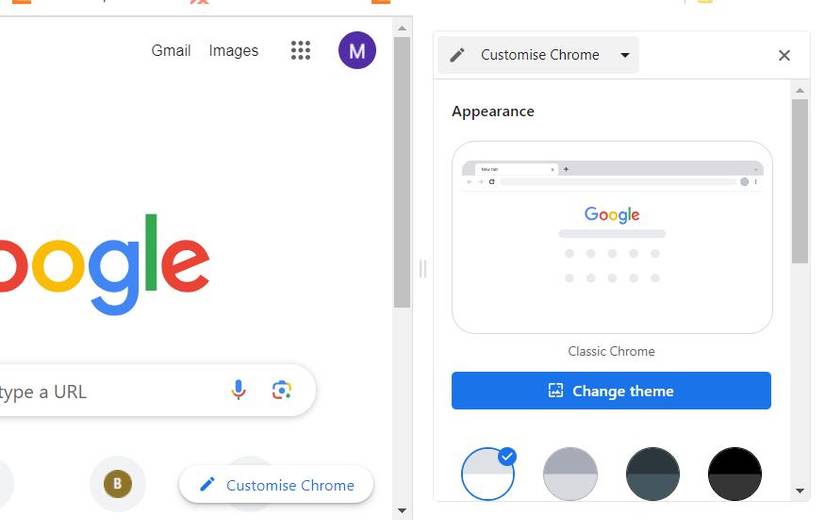825x520 pixels.
Task: Open the Gmail link
Action: click(x=171, y=51)
